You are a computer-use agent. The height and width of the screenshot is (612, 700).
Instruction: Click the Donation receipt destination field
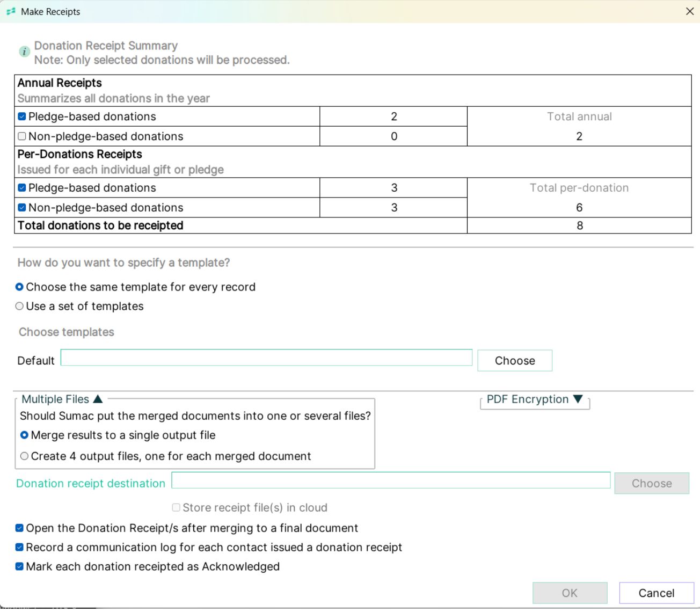390,480
